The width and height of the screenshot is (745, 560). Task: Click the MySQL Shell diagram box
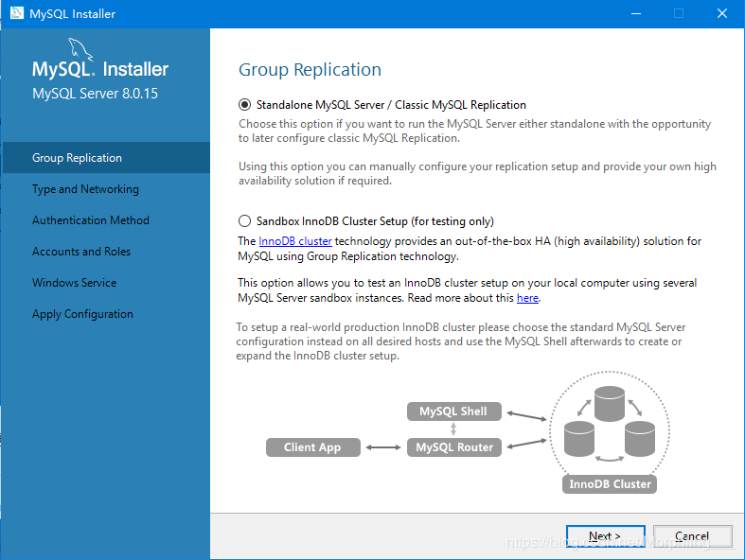coord(452,411)
